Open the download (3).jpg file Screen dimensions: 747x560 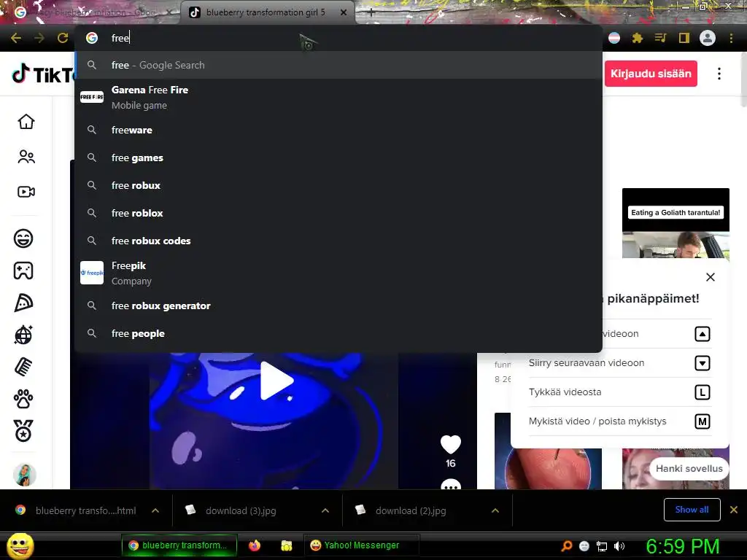click(x=241, y=510)
